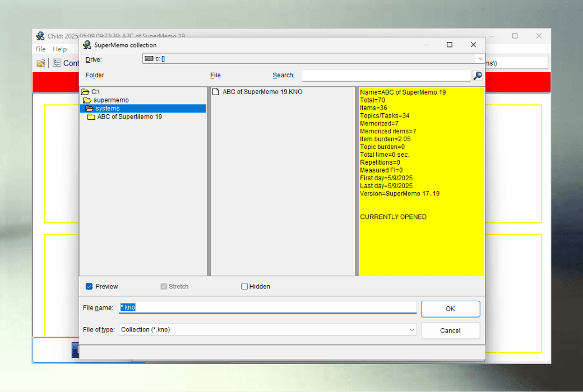Click the open-collection folder icon in main toolbar

tap(41, 63)
